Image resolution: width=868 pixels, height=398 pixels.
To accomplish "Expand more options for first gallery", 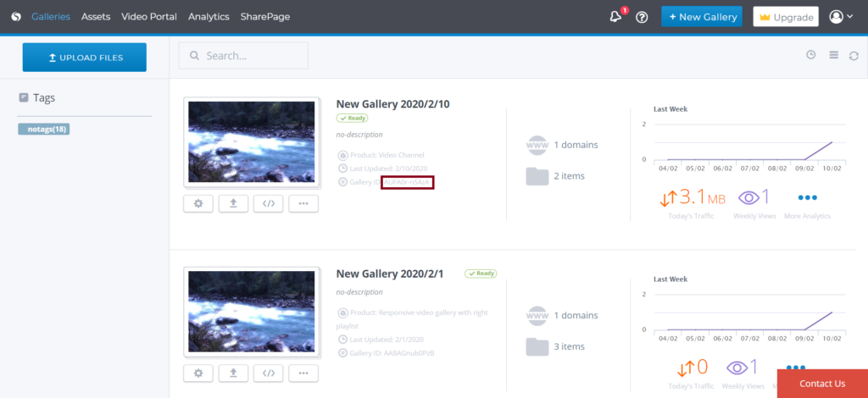I will pos(303,203).
